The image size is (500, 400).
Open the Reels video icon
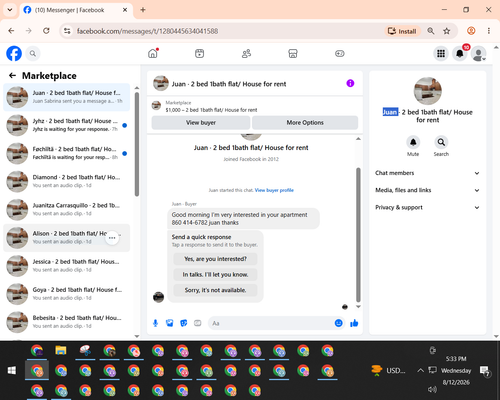[x=200, y=53]
